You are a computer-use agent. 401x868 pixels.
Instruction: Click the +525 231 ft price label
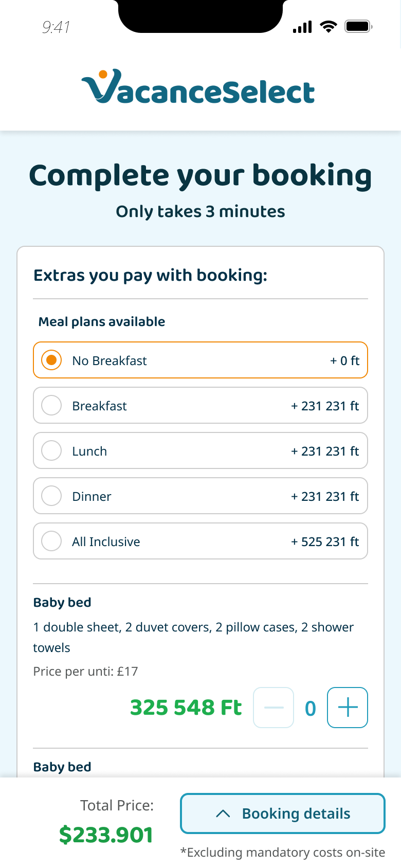(x=325, y=541)
